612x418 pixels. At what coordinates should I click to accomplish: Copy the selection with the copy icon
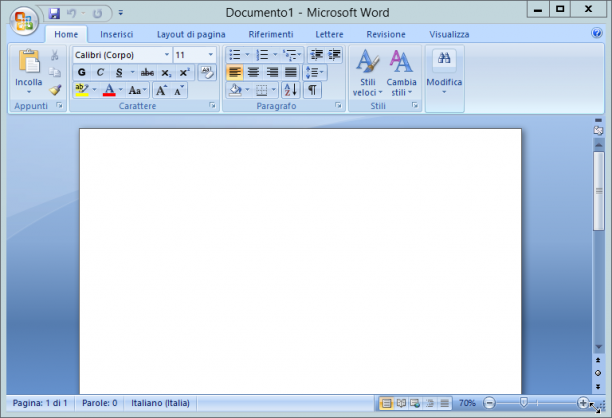point(55,72)
